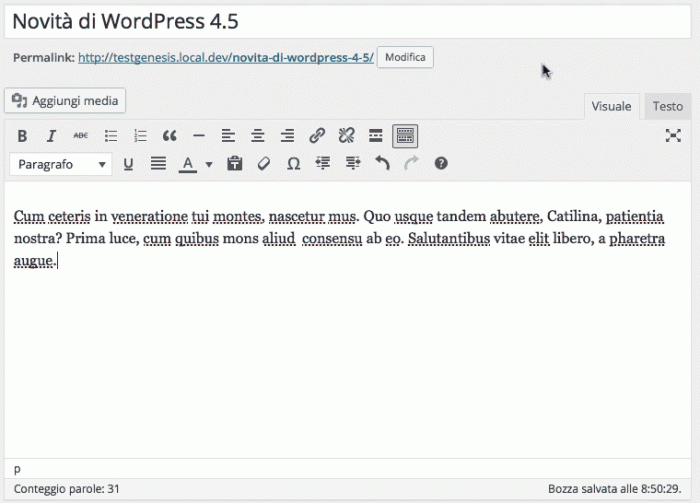Toggle italic formatting
The image size is (700, 503).
coord(51,135)
